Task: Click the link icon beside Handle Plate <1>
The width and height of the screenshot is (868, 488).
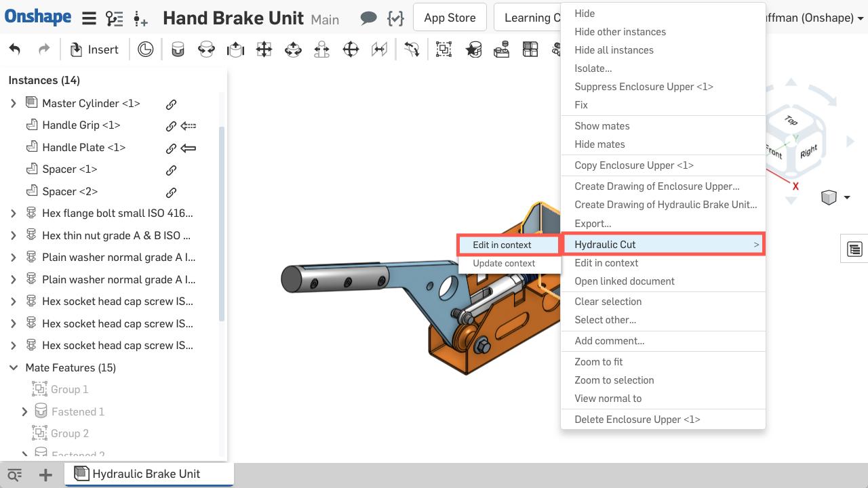Action: (x=171, y=148)
